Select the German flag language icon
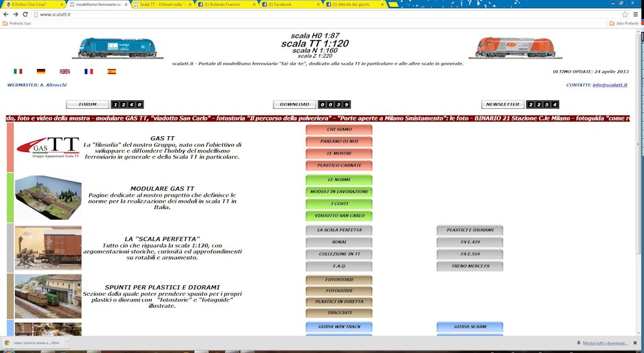 (41, 72)
